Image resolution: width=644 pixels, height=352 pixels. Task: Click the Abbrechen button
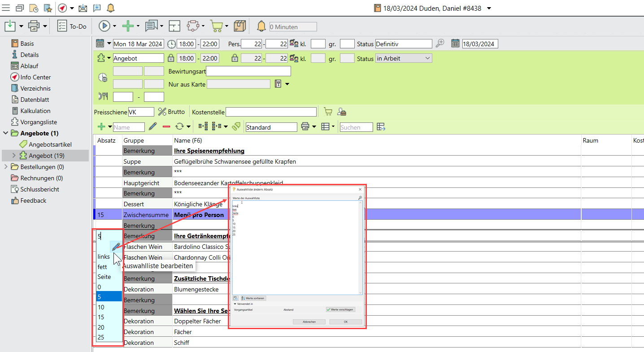coord(309,322)
